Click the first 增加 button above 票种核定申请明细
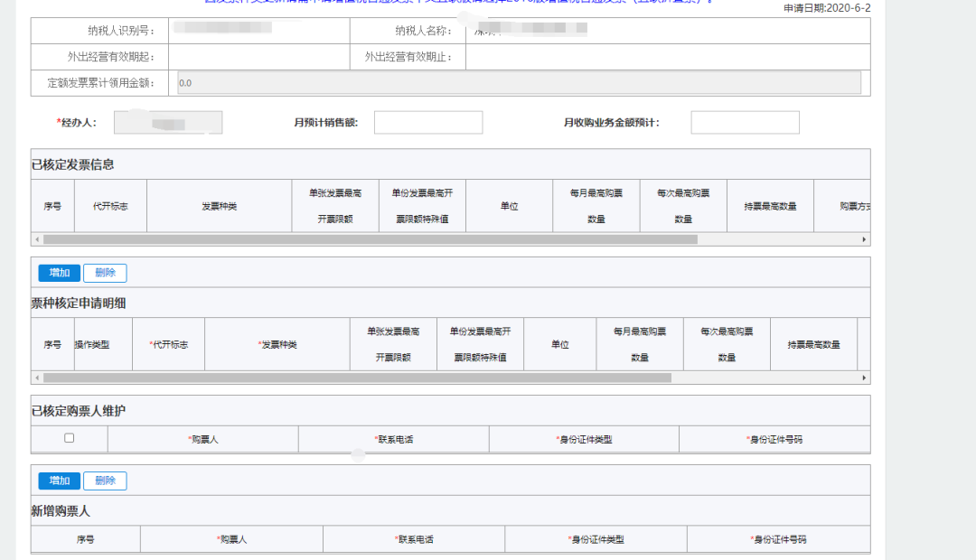Image resolution: width=976 pixels, height=560 pixels. [x=59, y=273]
